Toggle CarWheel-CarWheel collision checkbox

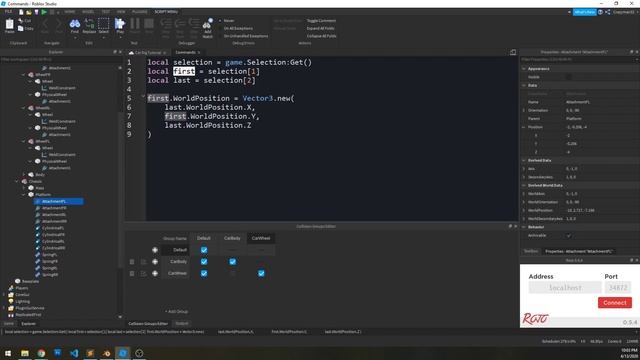coord(261,273)
